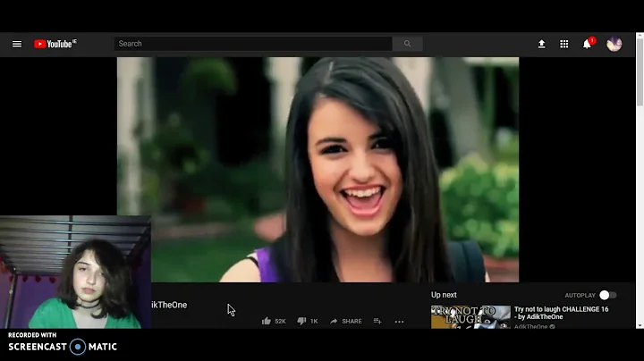Toggle the AUTOPLAY switch

pos(608,296)
